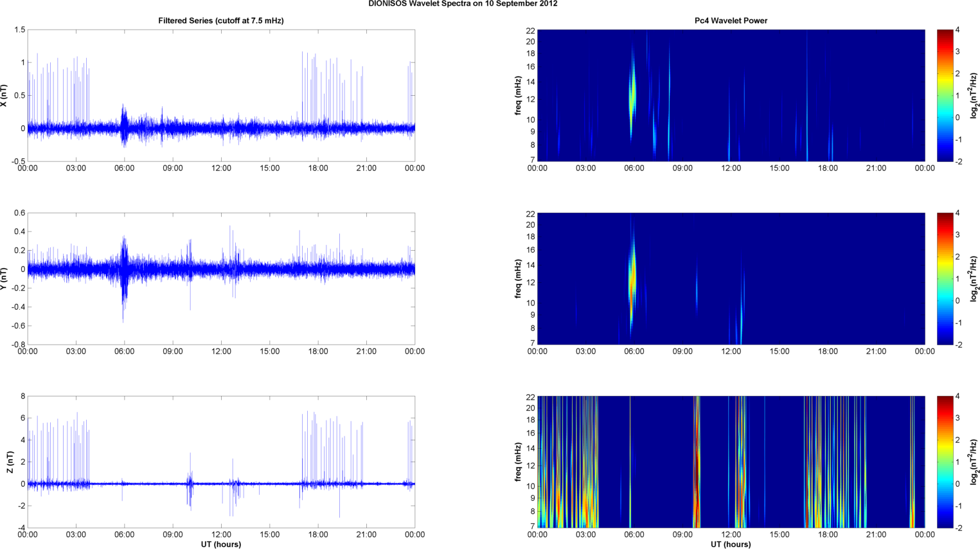Click the freq (mHz) label of top spectrogram

518,95
